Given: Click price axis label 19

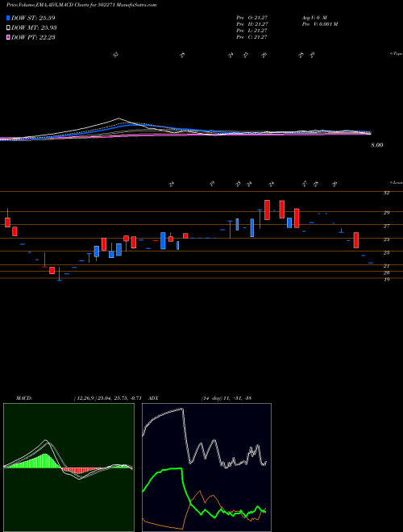Looking at the screenshot, I should pyautogui.click(x=387, y=280).
